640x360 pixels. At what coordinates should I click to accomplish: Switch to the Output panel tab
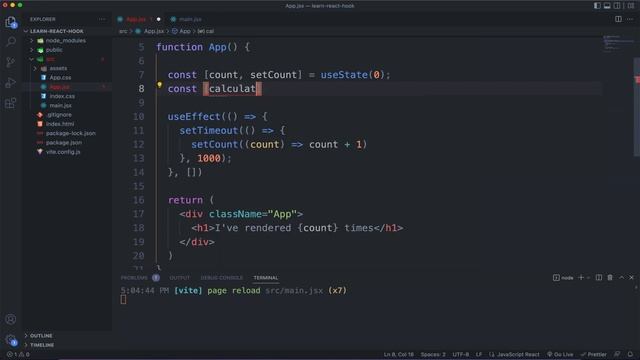[180, 278]
